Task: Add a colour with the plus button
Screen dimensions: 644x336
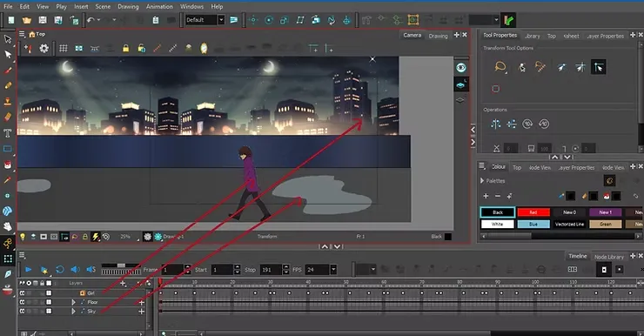Action: pos(486,196)
